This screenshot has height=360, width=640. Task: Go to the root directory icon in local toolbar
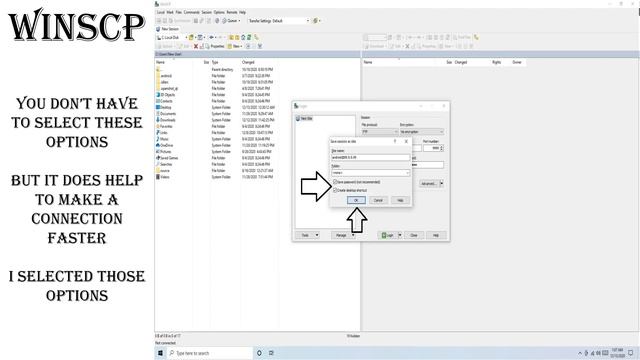coord(237,38)
